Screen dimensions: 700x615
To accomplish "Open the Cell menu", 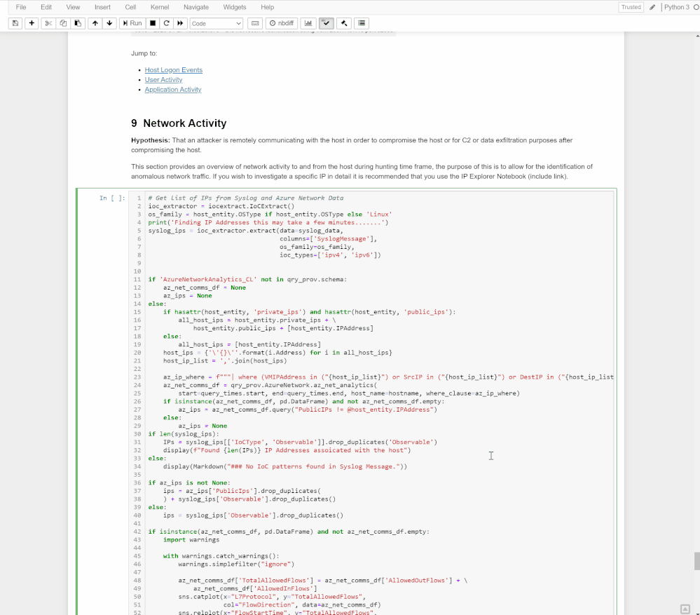I will pyautogui.click(x=131, y=7).
